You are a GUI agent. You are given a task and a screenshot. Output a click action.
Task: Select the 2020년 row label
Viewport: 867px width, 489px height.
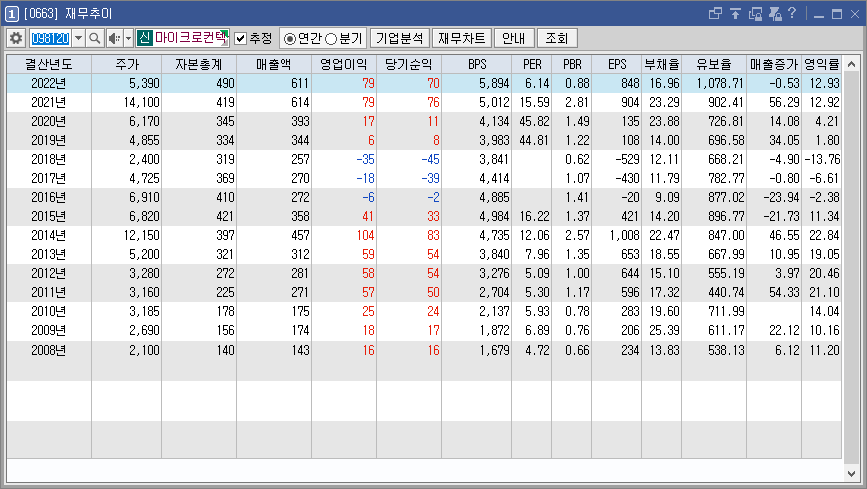49,121
